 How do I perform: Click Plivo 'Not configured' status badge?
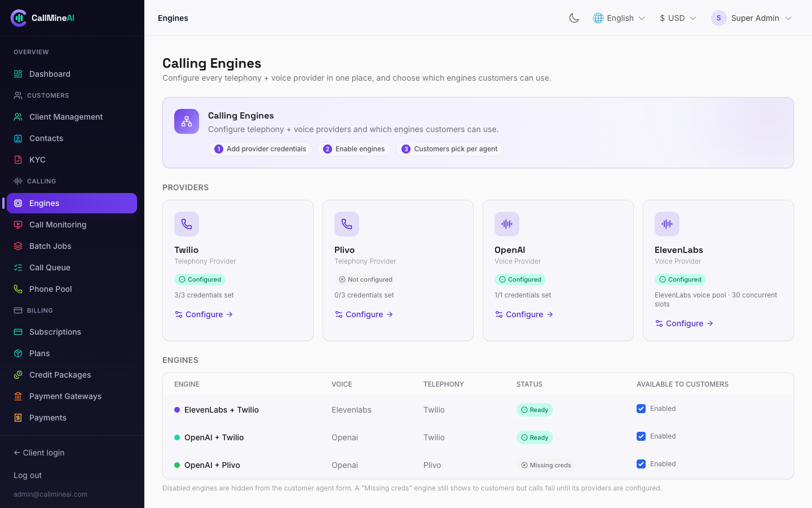[365, 279]
